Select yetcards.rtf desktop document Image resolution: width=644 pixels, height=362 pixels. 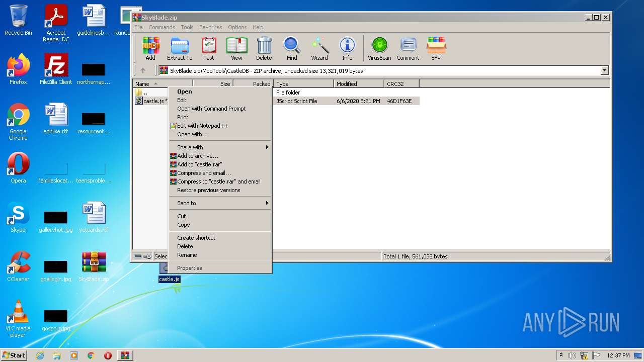point(94,217)
